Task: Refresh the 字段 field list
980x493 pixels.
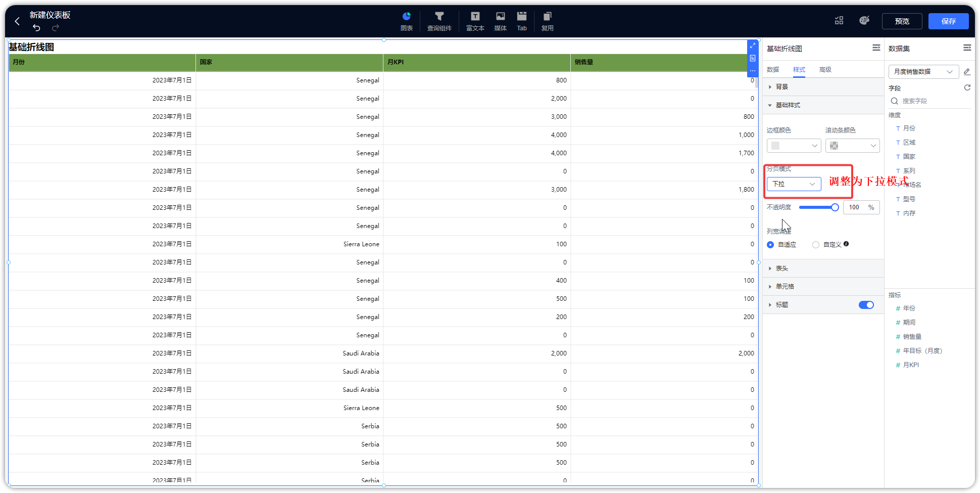Action: point(967,87)
